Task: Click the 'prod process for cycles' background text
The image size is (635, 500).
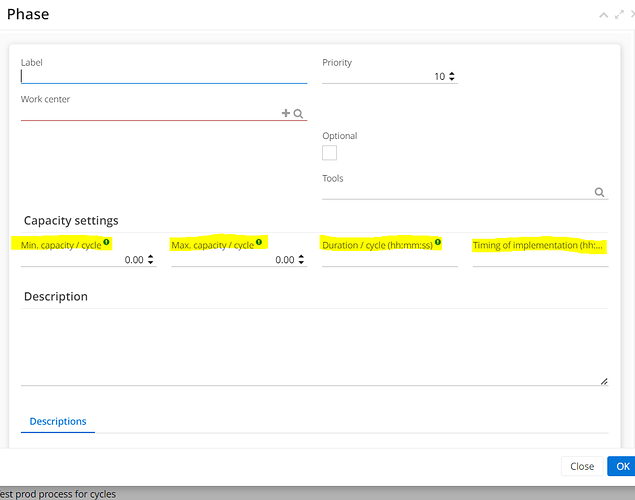Action: tap(65, 494)
